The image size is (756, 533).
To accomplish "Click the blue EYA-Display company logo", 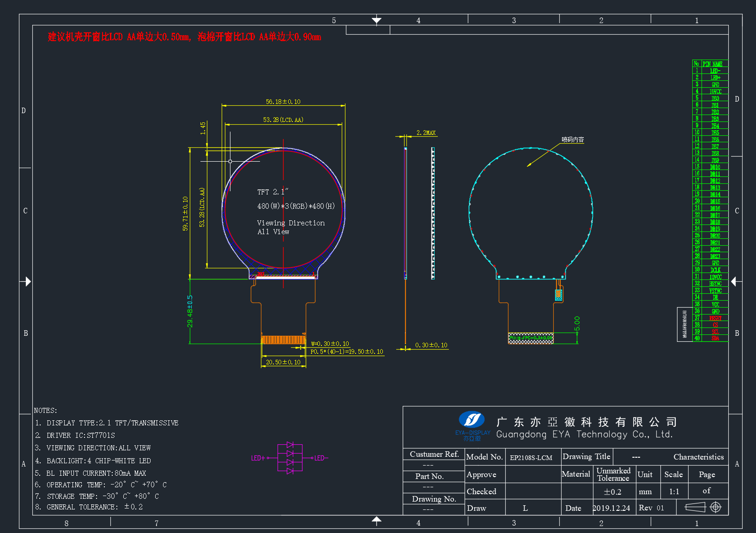I will (x=472, y=420).
